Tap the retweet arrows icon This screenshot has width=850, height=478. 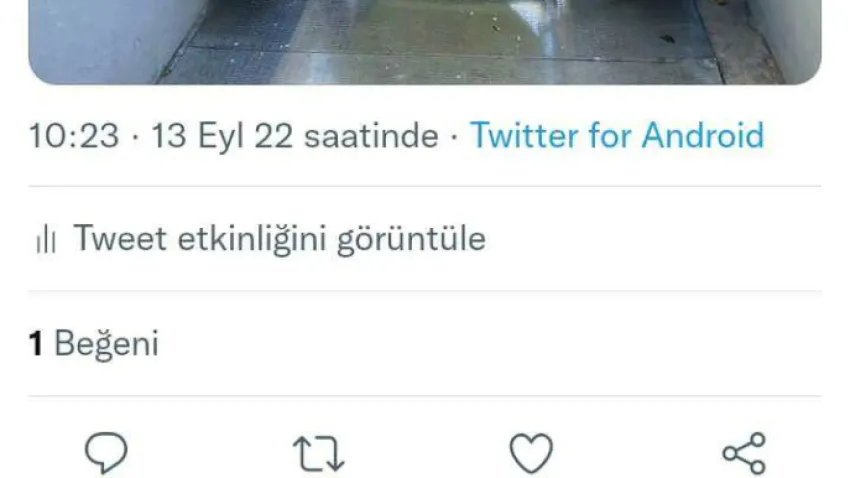pos(319,453)
